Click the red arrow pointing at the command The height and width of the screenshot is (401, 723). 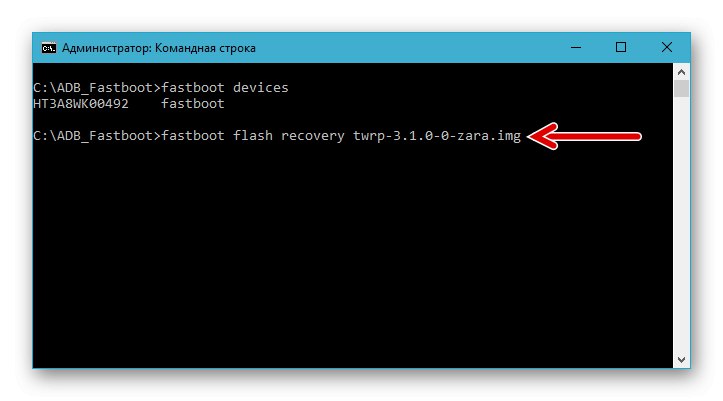click(x=584, y=136)
